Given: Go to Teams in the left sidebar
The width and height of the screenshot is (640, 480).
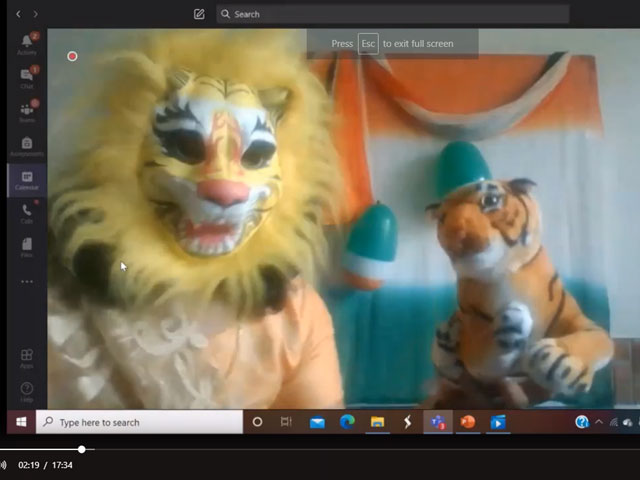Looking at the screenshot, I should click(x=27, y=112).
